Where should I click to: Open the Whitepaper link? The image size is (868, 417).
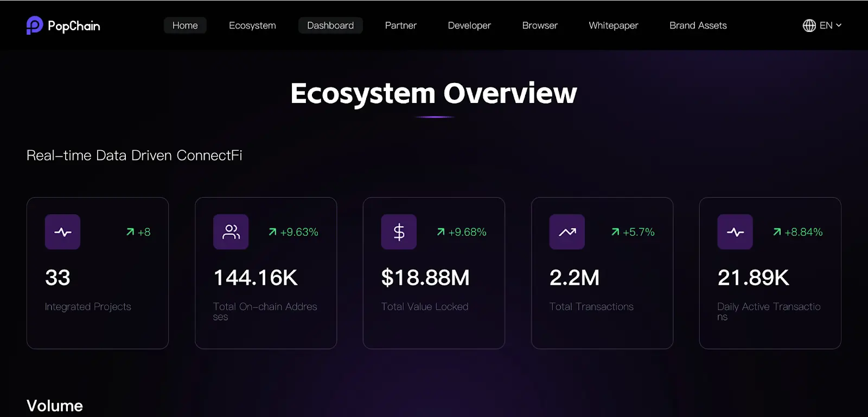[x=614, y=25]
